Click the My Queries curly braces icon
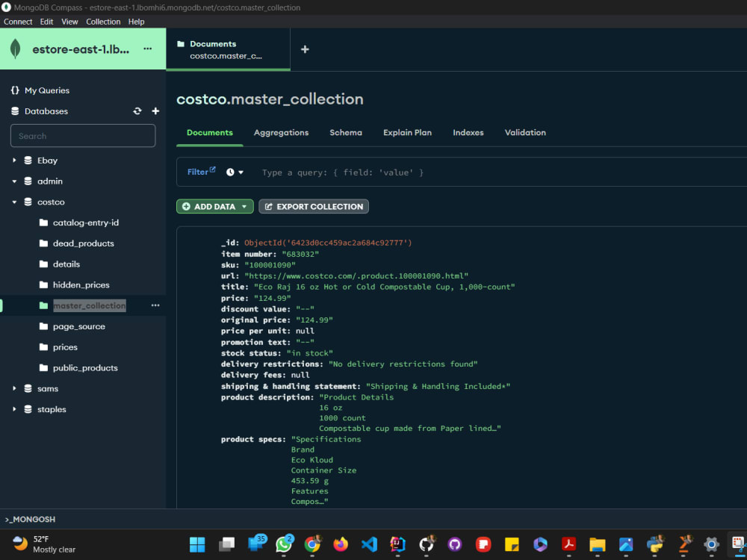 point(15,90)
